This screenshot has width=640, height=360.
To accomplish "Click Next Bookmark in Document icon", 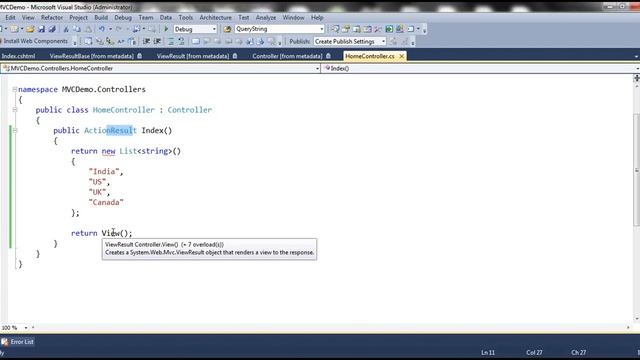I will [x=260, y=41].
